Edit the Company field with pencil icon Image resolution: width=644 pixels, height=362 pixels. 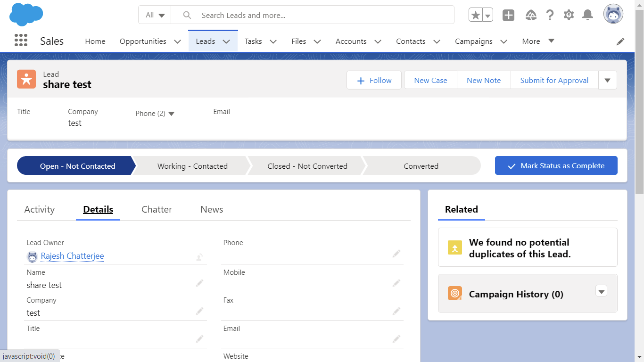click(x=200, y=311)
